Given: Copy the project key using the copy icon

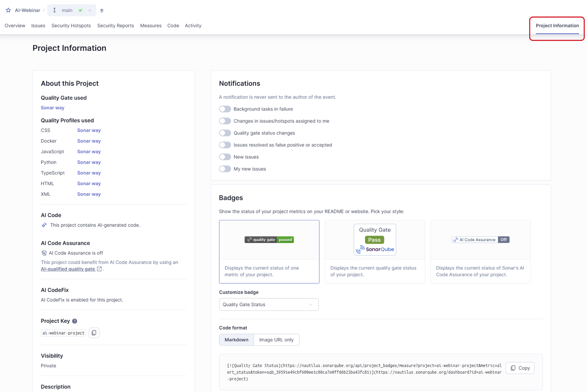Looking at the screenshot, I should tap(94, 332).
